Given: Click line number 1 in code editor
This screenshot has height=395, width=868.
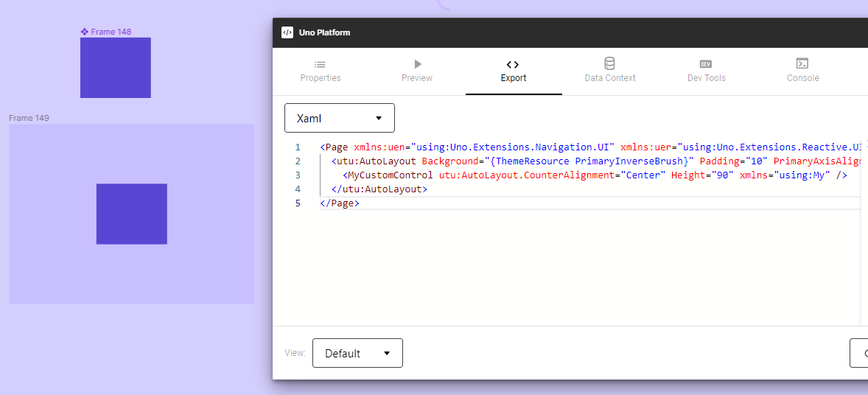Looking at the screenshot, I should [x=298, y=147].
